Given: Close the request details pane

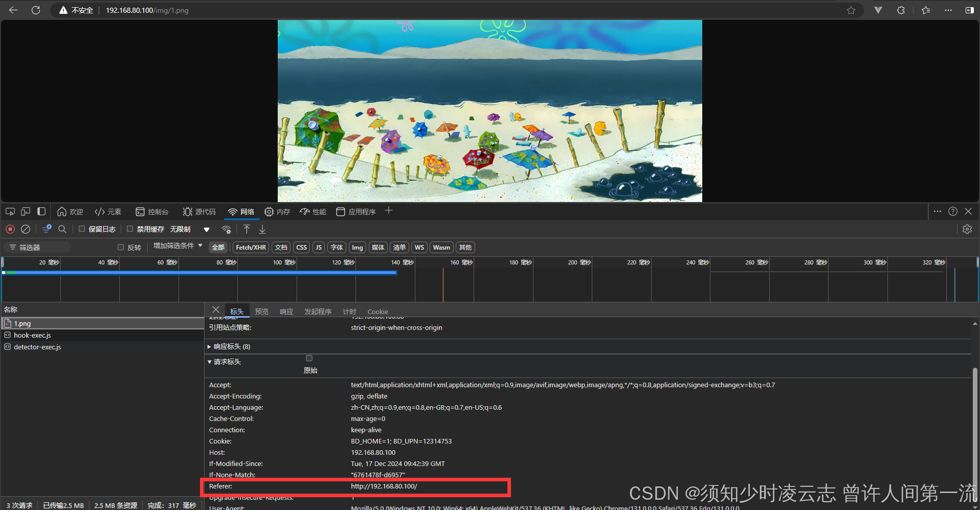Looking at the screenshot, I should pos(216,309).
